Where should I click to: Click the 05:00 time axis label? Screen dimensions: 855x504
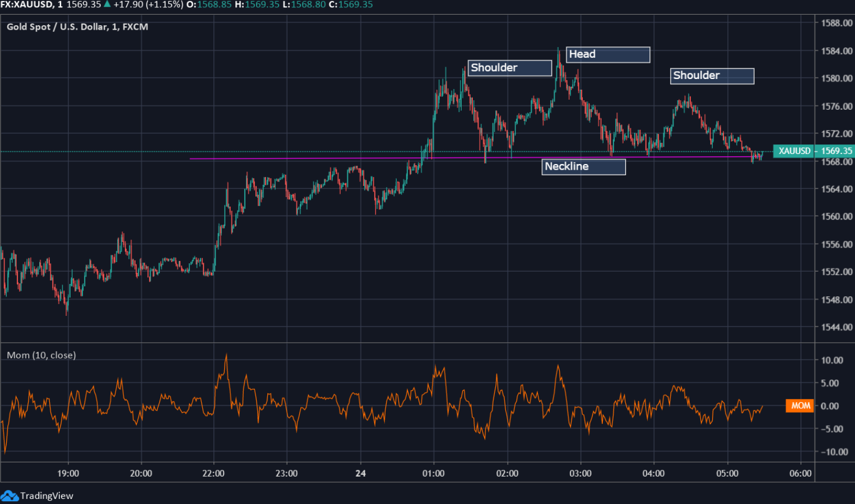(727, 473)
